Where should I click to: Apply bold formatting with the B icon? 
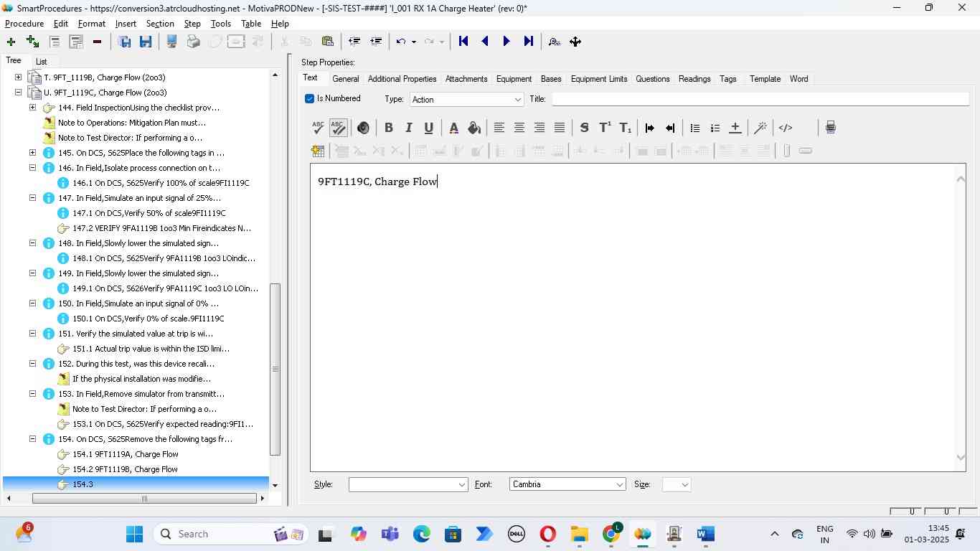tap(389, 128)
